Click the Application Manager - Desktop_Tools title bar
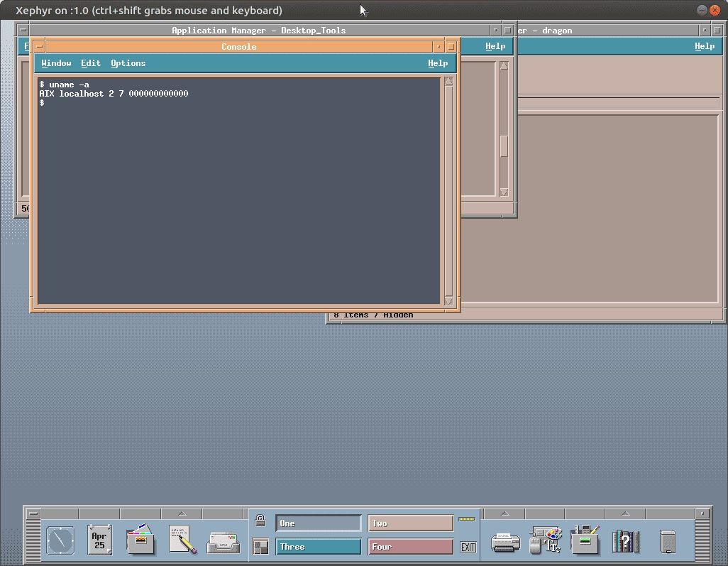Viewport: 728px width, 566px height. tap(258, 31)
